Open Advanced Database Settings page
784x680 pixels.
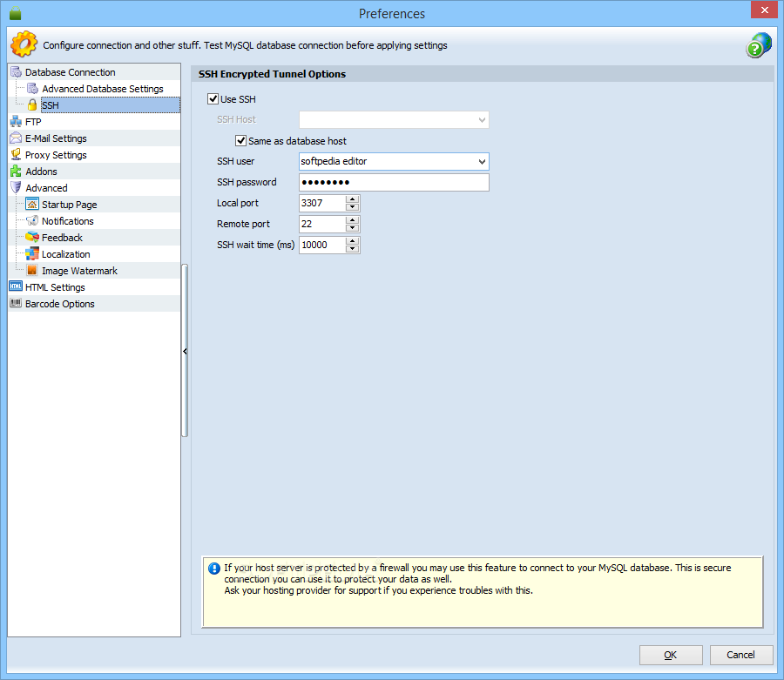[x=103, y=89]
